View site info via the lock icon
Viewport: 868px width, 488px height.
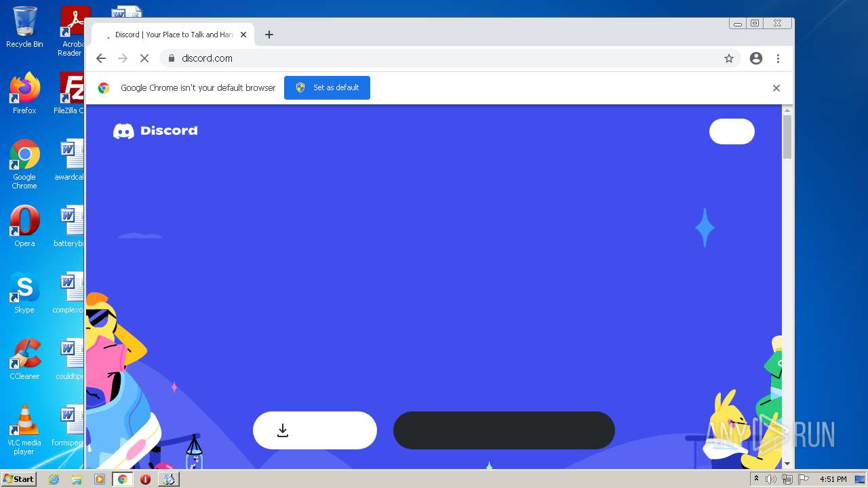click(172, 58)
